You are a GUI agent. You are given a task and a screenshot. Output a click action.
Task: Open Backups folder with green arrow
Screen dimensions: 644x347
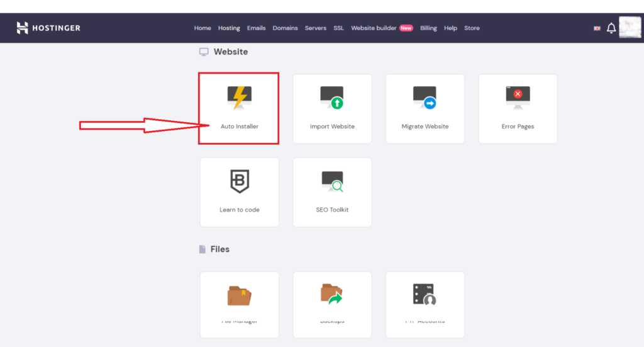pyautogui.click(x=331, y=294)
